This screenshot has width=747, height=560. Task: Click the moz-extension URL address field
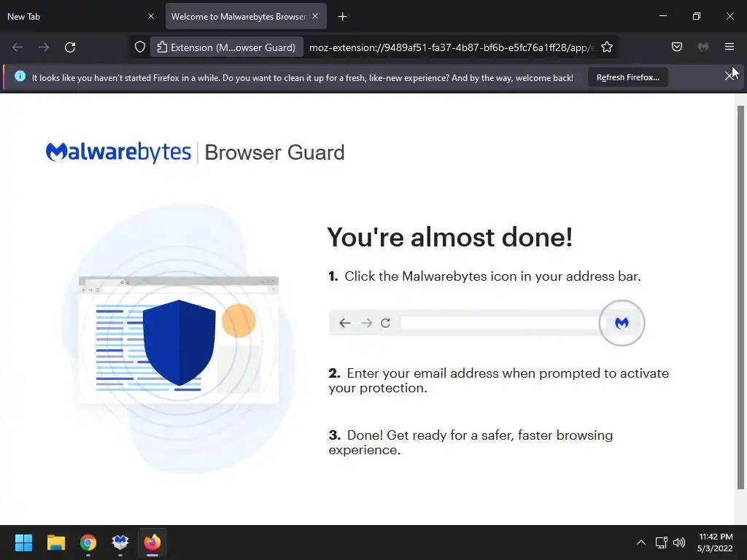[451, 47]
